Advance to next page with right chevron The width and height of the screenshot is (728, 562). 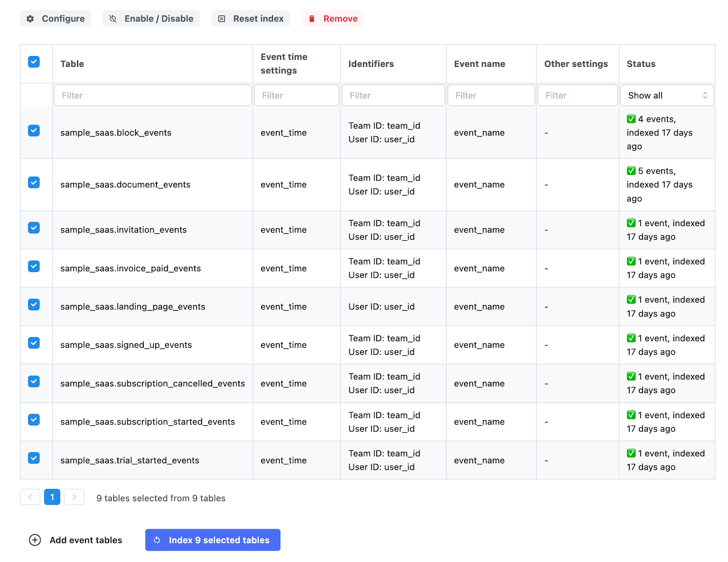(x=74, y=497)
